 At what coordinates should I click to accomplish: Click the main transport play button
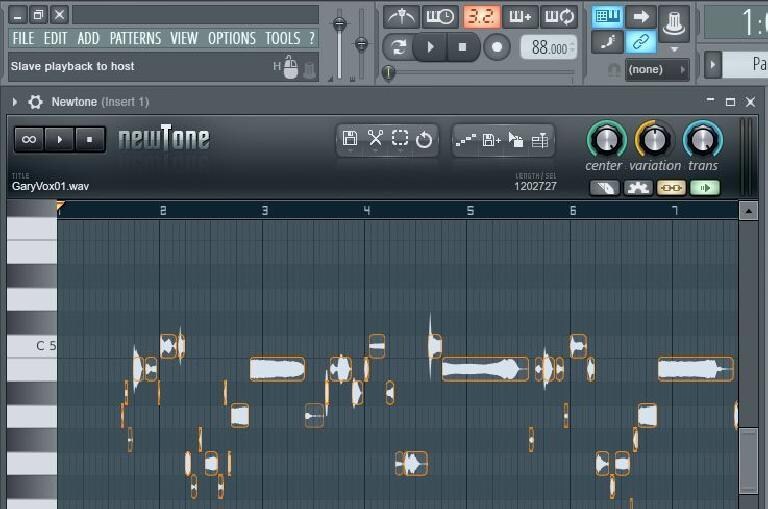point(430,48)
